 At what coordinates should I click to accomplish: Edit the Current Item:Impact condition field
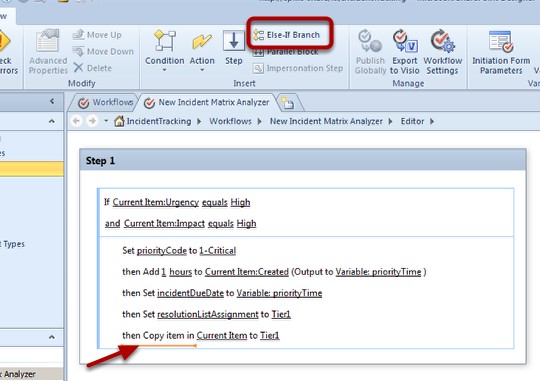tap(164, 224)
